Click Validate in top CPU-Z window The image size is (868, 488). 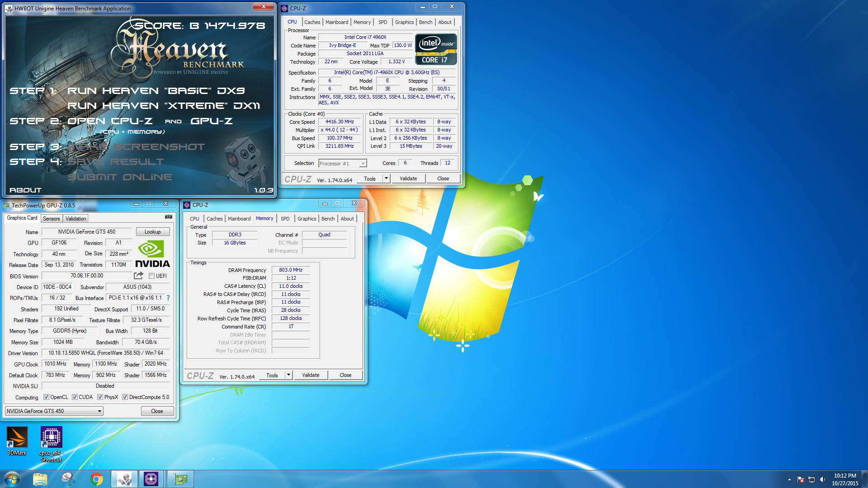click(x=408, y=178)
